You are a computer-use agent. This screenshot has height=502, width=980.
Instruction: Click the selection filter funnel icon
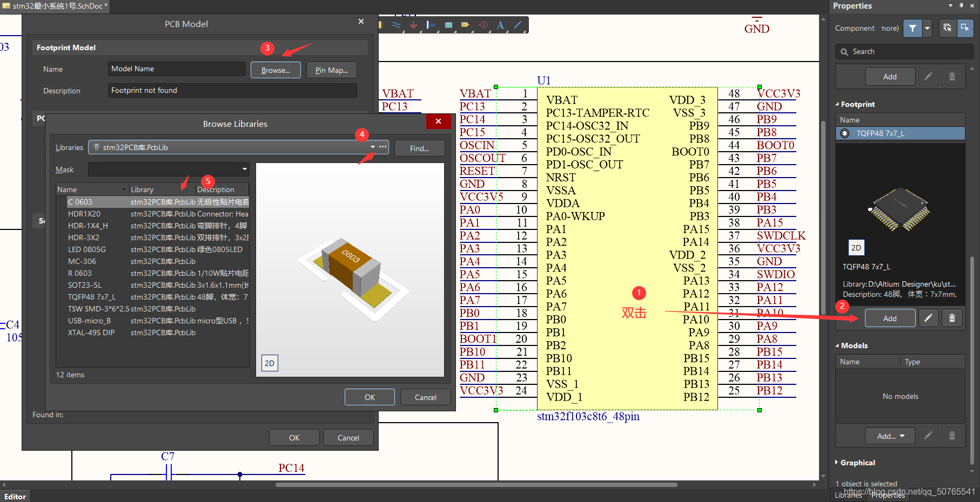[x=912, y=28]
